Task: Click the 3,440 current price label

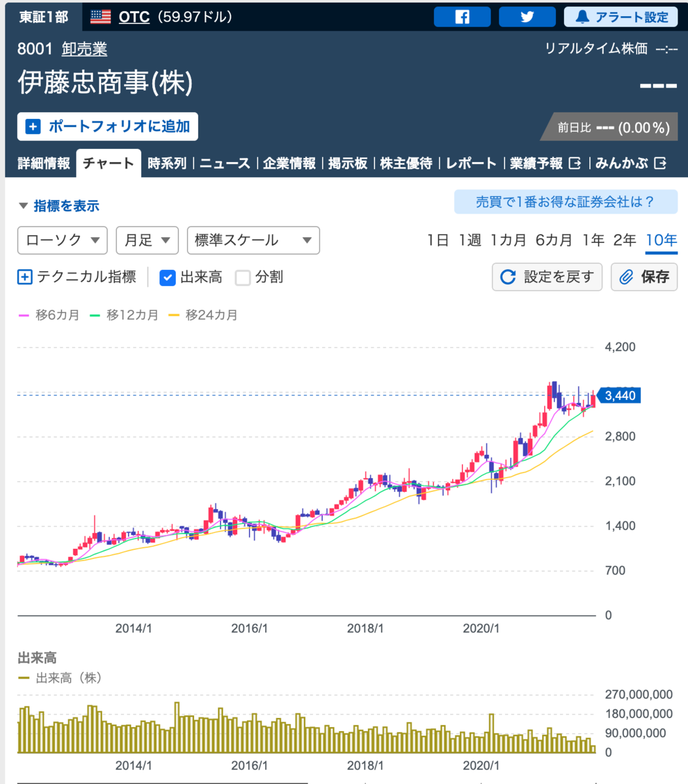Action: click(619, 395)
